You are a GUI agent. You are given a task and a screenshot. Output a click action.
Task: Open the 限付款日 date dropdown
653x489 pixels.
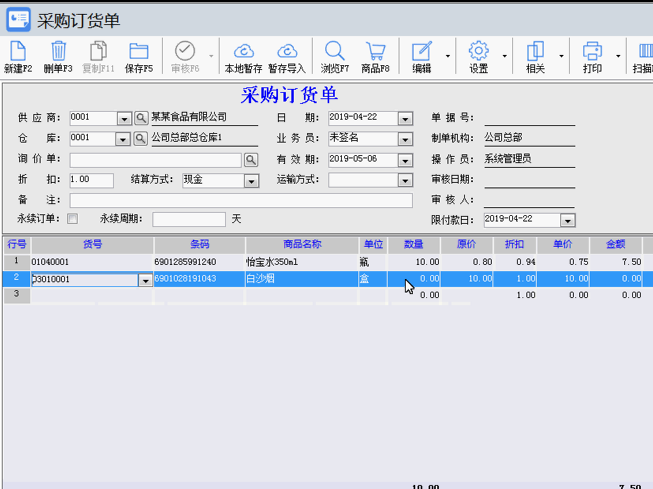point(568,220)
